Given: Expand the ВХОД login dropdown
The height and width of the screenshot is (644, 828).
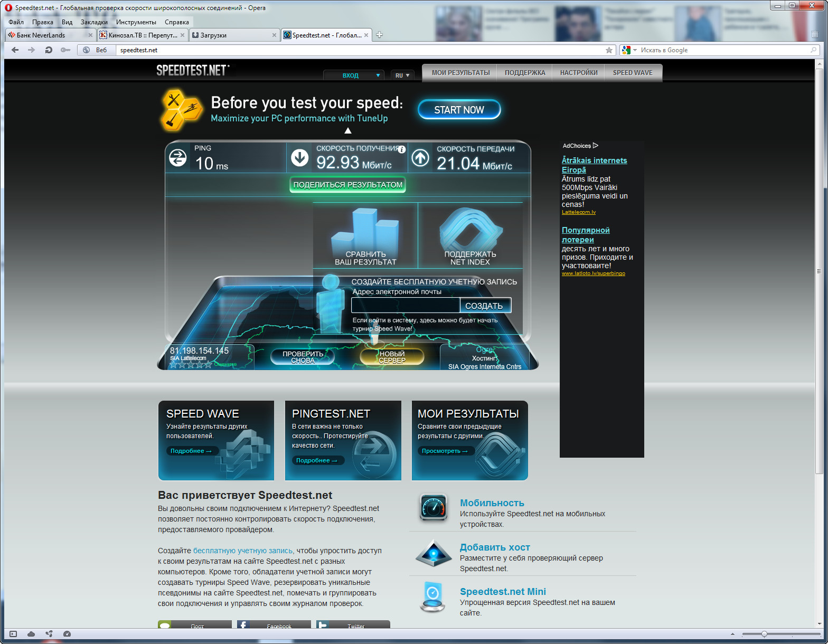Looking at the screenshot, I should [354, 75].
